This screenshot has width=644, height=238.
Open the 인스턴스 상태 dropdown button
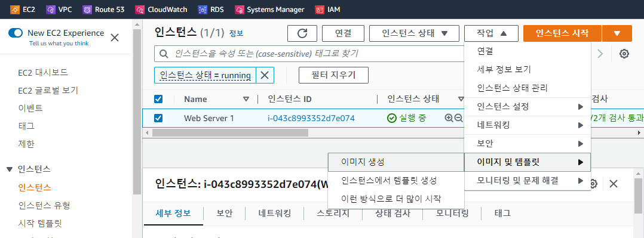pyautogui.click(x=414, y=33)
